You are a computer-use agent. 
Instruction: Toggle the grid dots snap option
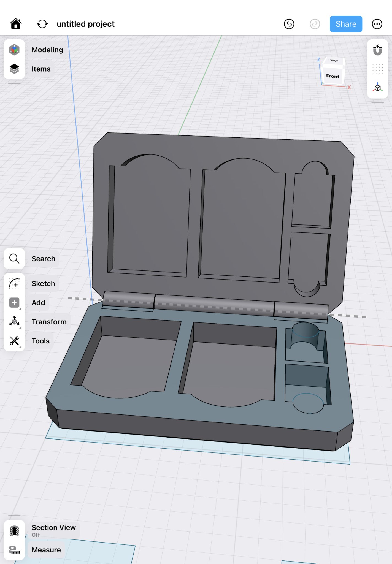click(x=377, y=69)
